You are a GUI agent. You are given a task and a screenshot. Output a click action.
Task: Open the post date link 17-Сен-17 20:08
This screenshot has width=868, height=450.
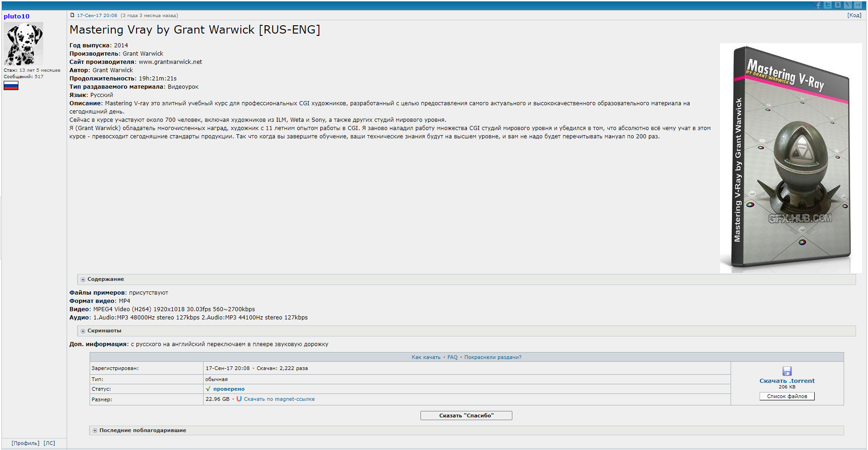click(97, 15)
